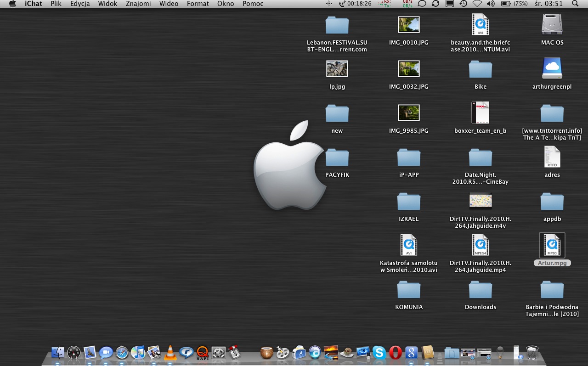Launch VLC cone icon in dock

click(170, 352)
